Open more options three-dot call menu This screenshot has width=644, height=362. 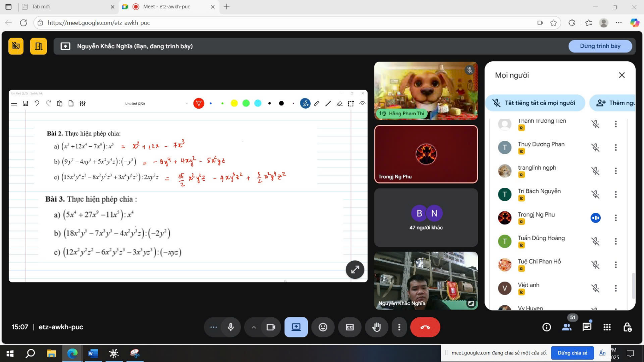399,327
